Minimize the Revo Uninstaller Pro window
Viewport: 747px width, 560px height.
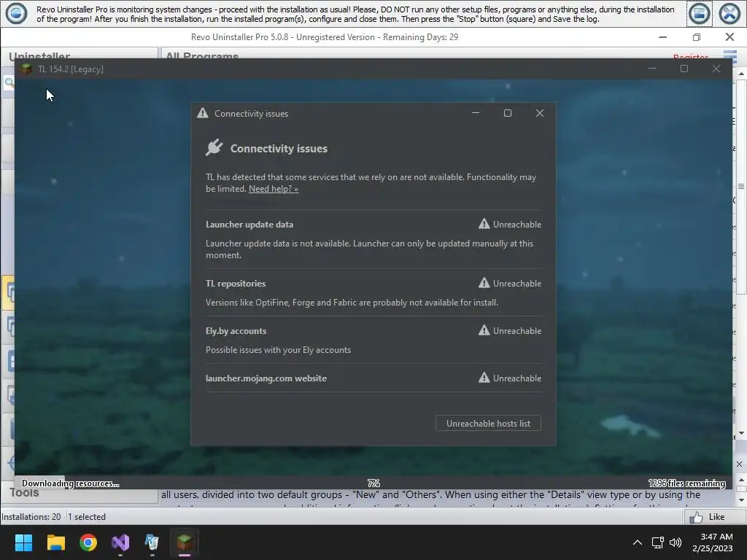(x=662, y=37)
